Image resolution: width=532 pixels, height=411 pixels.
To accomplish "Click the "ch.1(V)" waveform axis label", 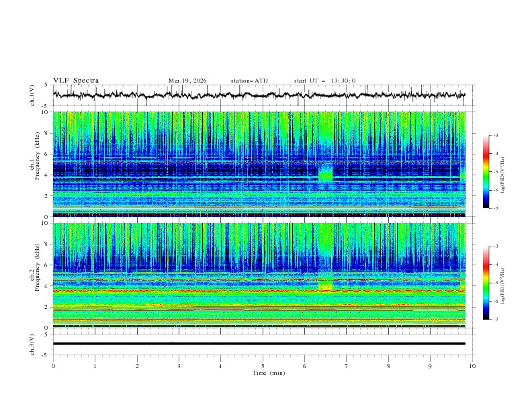I will point(32,95).
